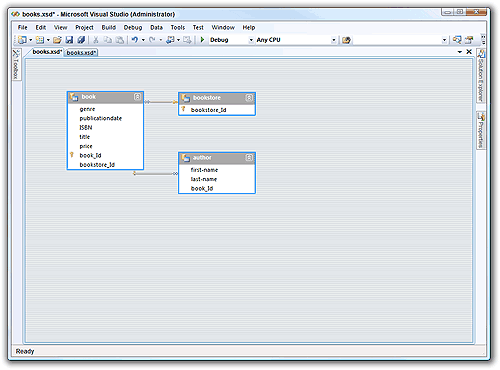This screenshot has width=500, height=370.
Task: Open the Help menu
Action: [x=249, y=27]
